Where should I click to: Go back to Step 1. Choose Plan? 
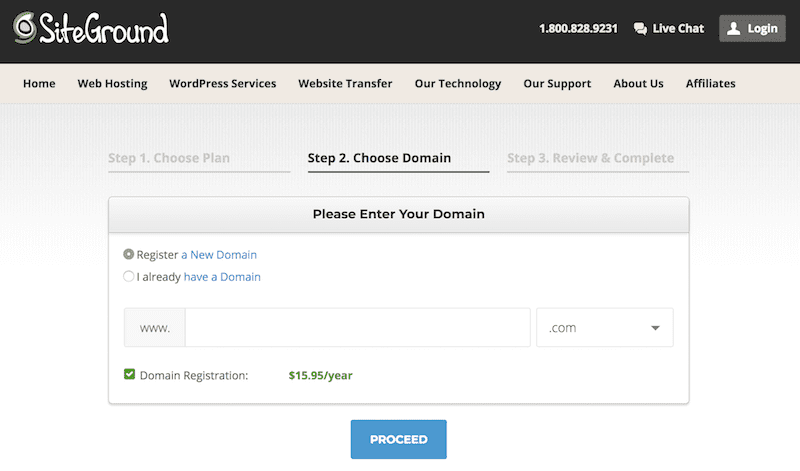[169, 158]
